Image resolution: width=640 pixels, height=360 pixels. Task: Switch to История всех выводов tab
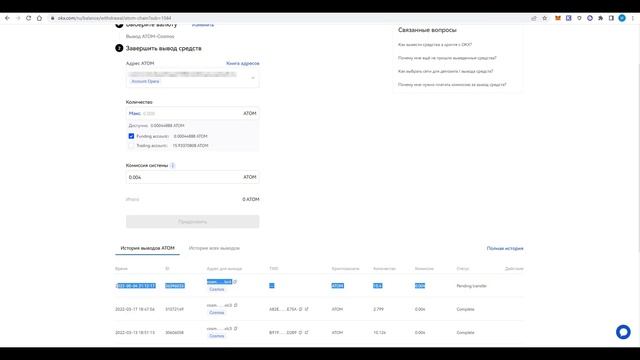[x=214, y=248]
